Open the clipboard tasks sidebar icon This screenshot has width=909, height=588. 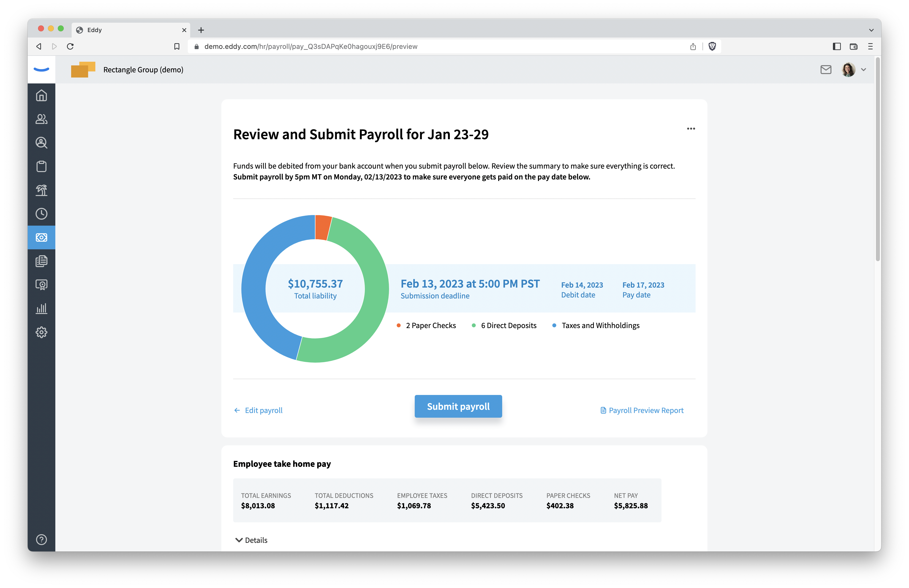click(41, 166)
